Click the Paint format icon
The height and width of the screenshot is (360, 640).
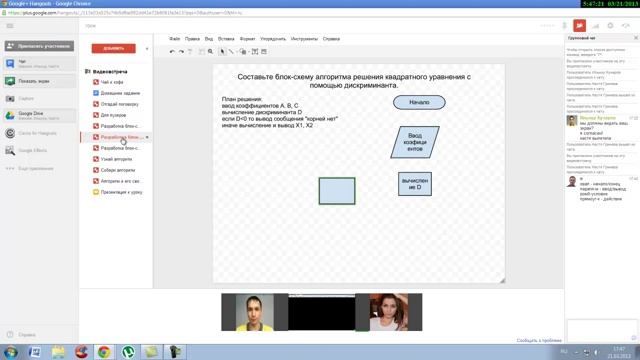(x=190, y=52)
